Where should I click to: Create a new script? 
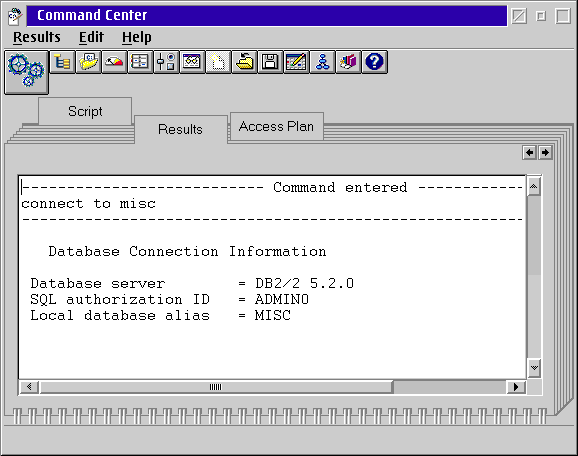click(x=218, y=62)
